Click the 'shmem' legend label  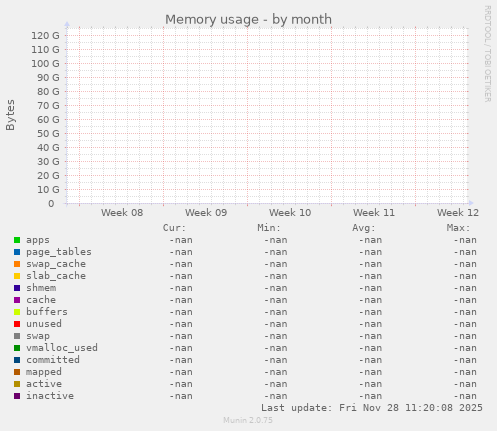(x=41, y=288)
